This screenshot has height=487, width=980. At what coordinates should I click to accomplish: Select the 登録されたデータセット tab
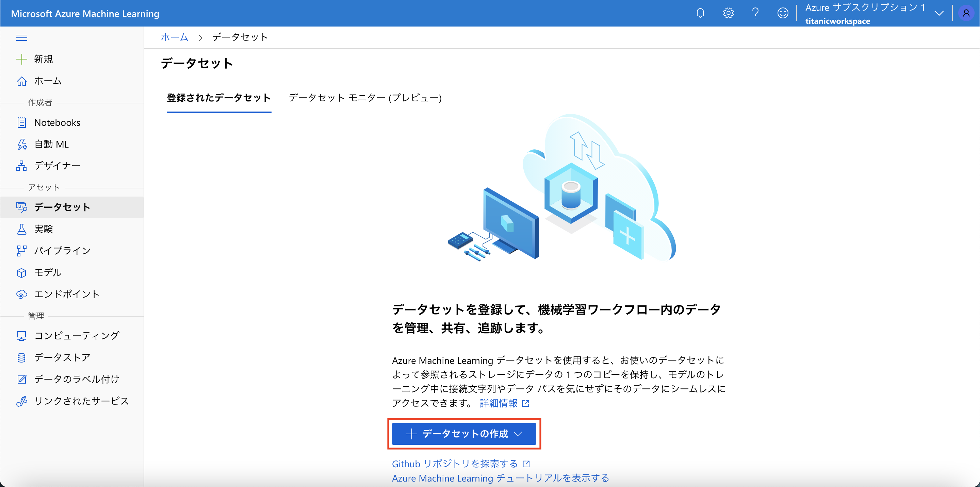click(x=219, y=98)
